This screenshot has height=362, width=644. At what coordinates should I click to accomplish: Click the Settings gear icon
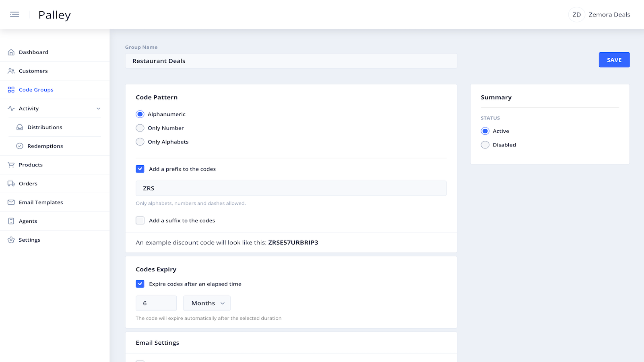click(11, 240)
